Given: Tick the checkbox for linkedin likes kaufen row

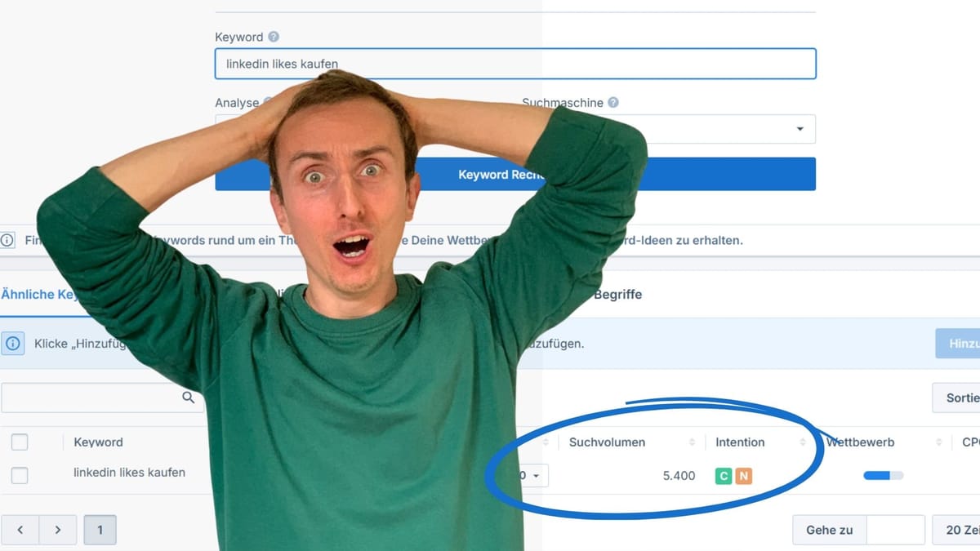Looking at the screenshot, I should 20,475.
